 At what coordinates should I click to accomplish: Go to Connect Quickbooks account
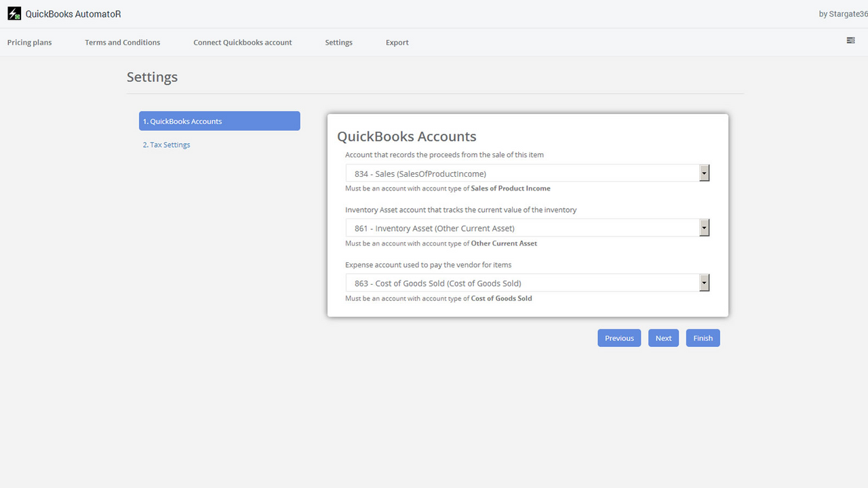(243, 42)
